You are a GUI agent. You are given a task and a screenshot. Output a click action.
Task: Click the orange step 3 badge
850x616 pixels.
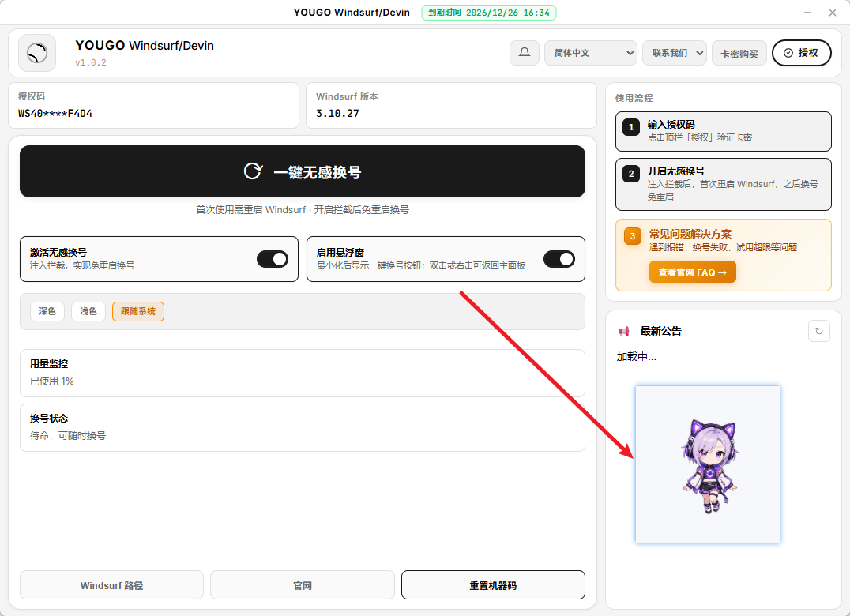coord(633,236)
